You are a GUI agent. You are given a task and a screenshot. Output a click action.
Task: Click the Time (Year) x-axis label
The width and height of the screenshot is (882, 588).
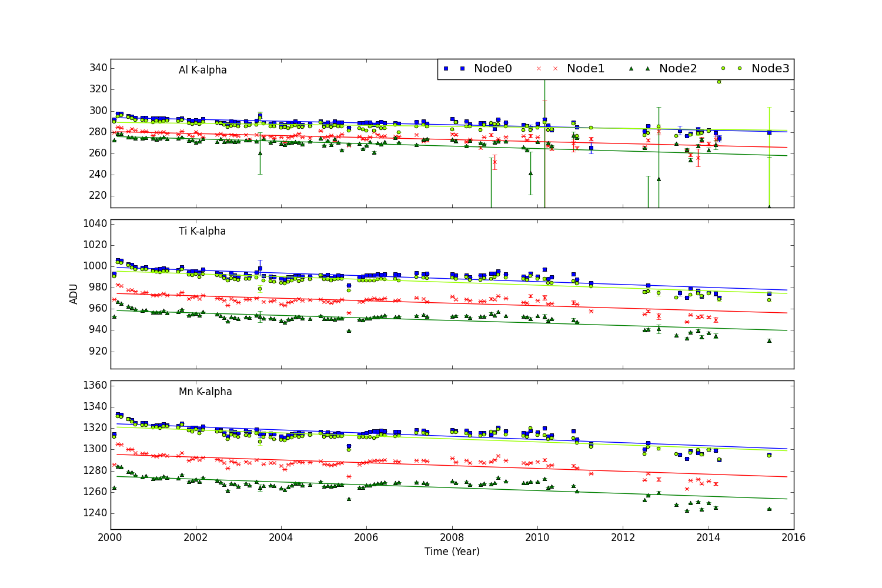pos(452,552)
